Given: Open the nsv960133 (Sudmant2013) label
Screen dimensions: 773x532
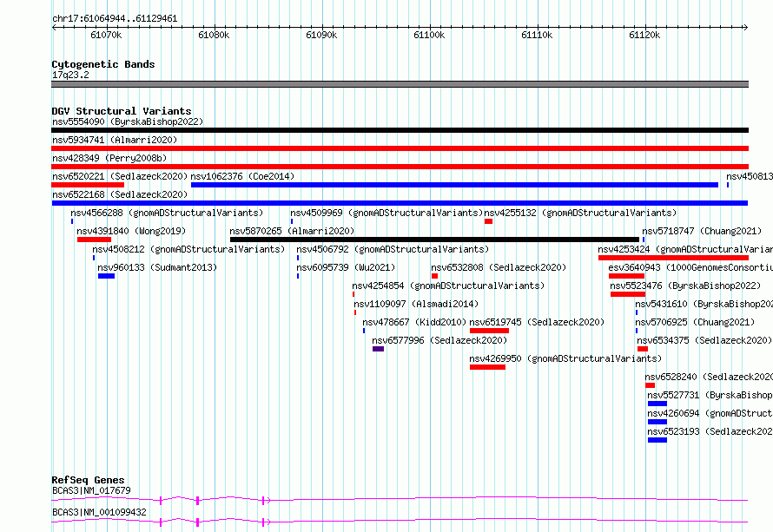Looking at the screenshot, I should [157, 267].
